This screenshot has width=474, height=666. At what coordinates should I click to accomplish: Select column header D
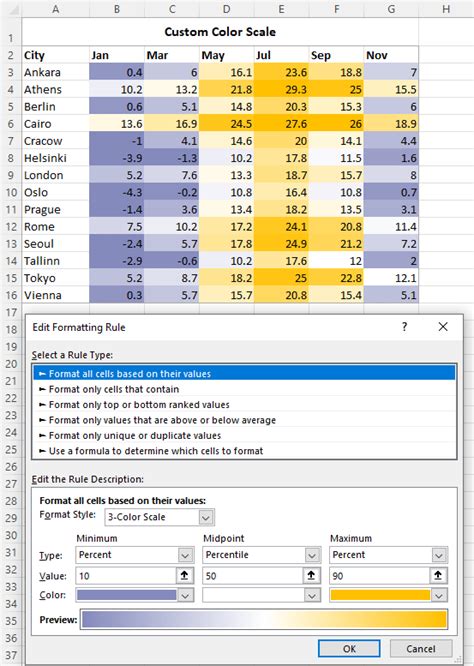[x=226, y=9]
